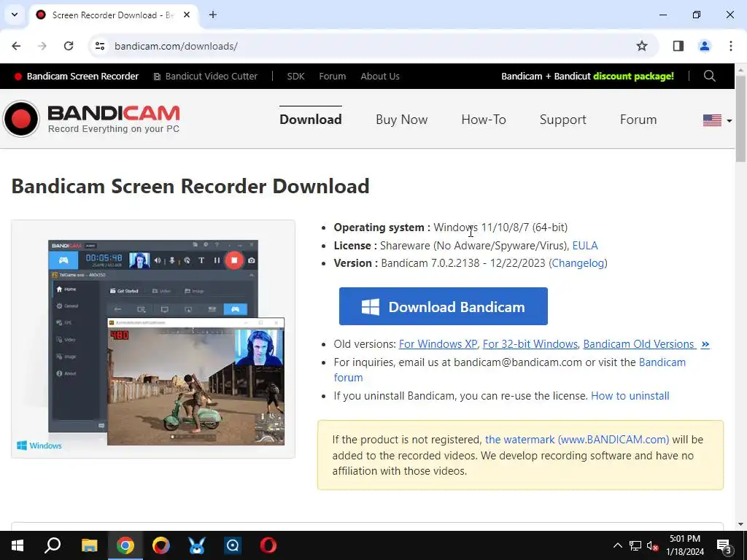Open Chrome three-dot menu
Viewport: 747px width, 560px height.
pos(730,46)
